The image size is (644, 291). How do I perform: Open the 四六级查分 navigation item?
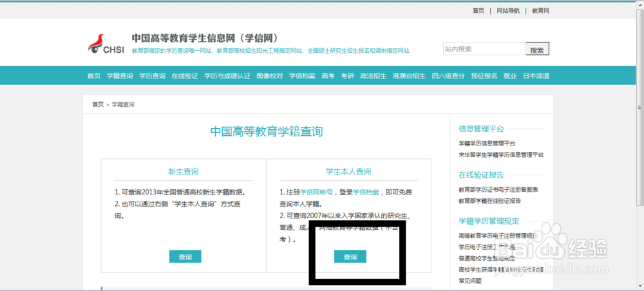click(448, 76)
